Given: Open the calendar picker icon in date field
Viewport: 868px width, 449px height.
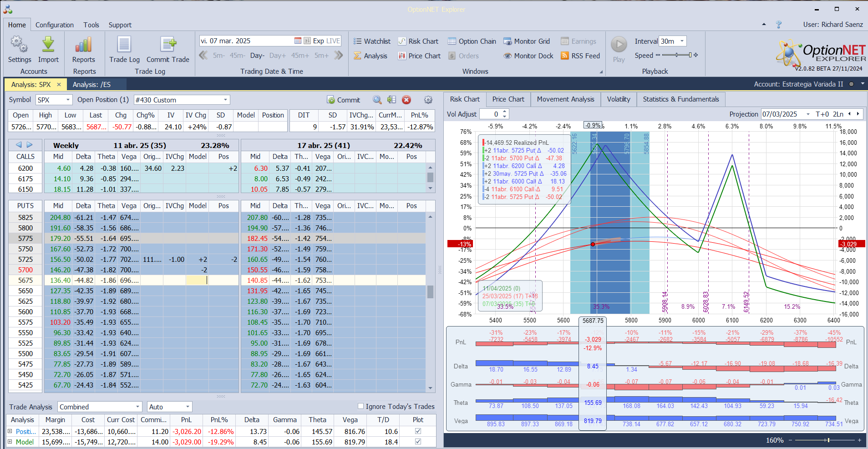Looking at the screenshot, I should click(x=298, y=41).
